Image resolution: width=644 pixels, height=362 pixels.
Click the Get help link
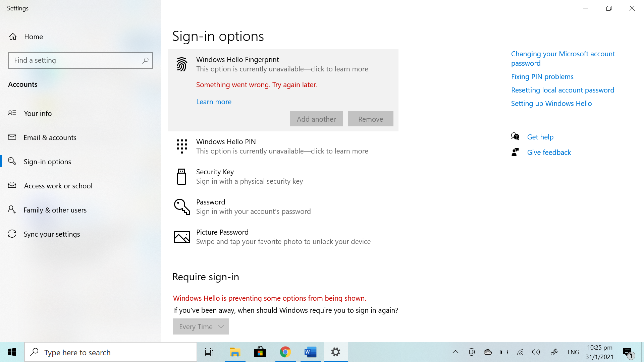(x=540, y=137)
